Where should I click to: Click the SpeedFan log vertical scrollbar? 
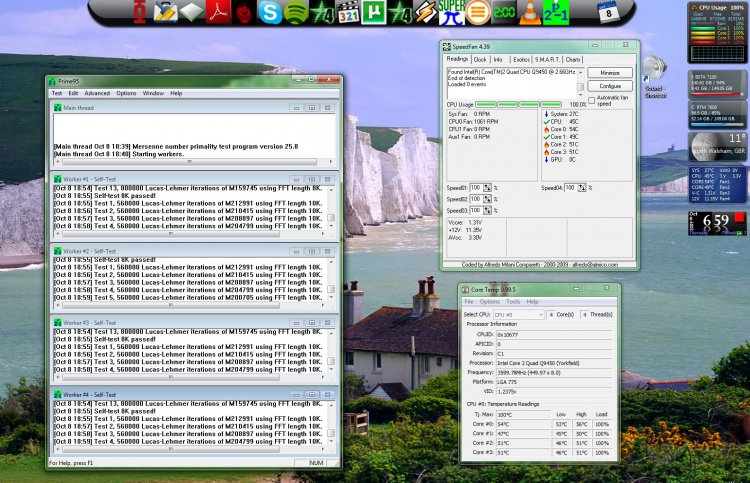[x=581, y=83]
